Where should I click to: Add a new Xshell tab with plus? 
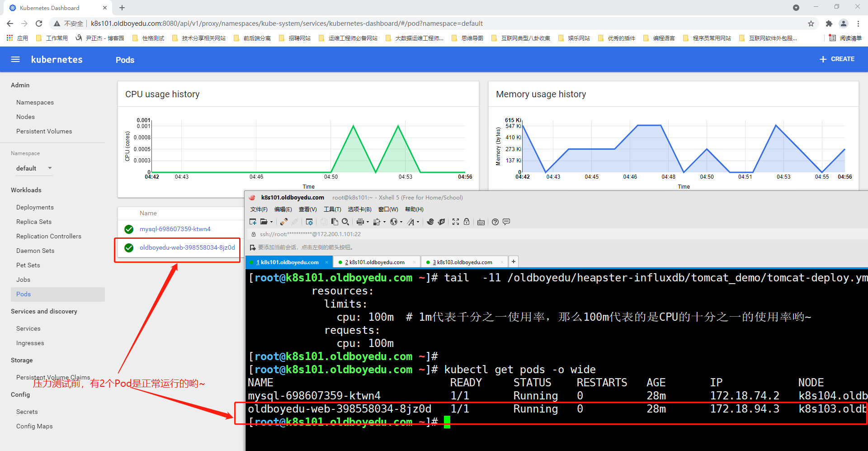[514, 261]
